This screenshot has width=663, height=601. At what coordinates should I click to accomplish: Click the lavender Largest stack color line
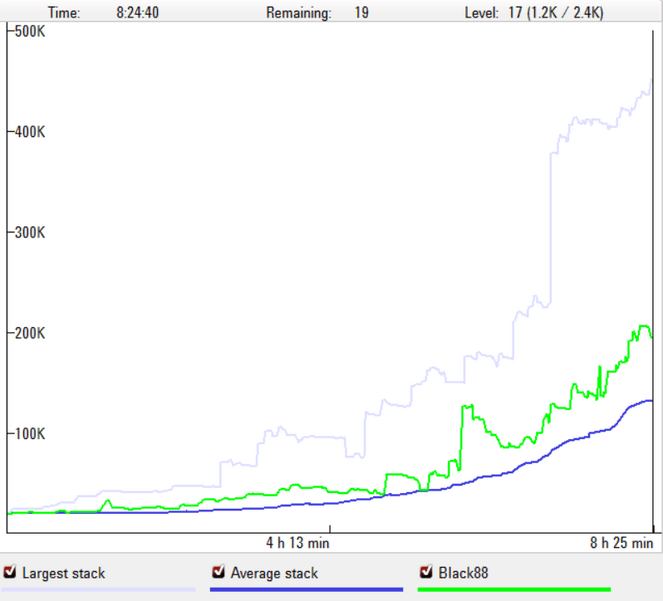pyautogui.click(x=98, y=589)
